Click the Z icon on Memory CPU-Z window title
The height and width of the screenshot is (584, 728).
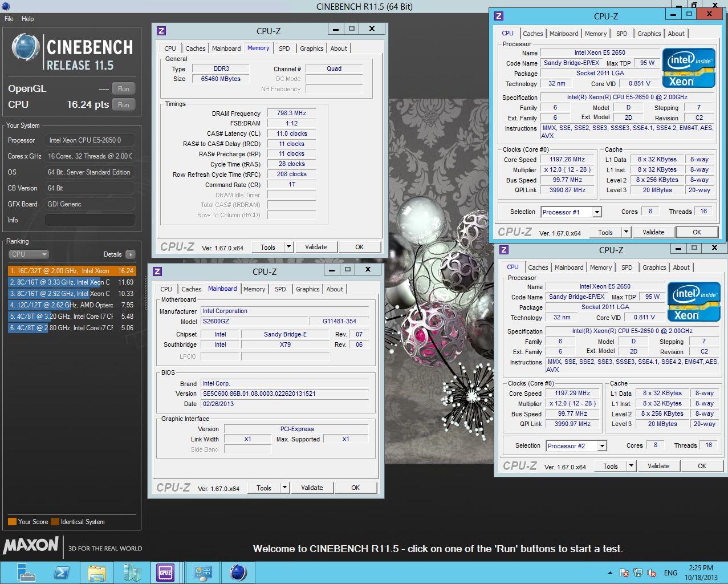pyautogui.click(x=161, y=31)
